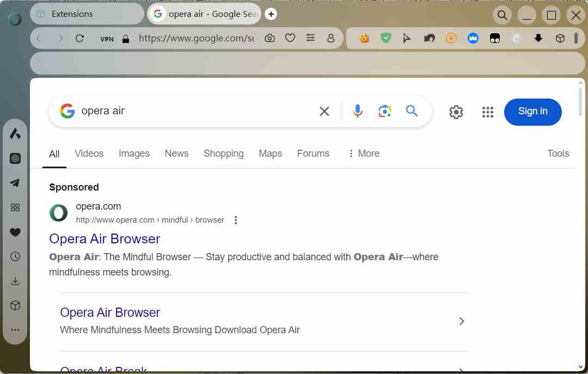The width and height of the screenshot is (588, 374).
Task: Clear the Google search query
Action: click(x=324, y=111)
